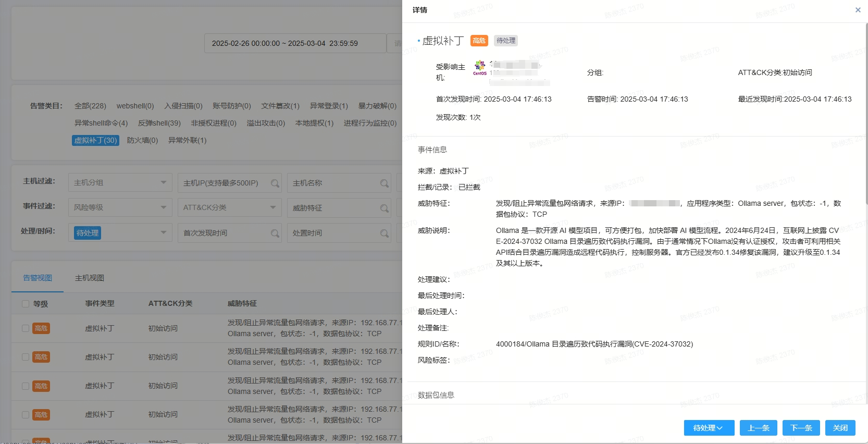Go to next record with 下一条

pyautogui.click(x=801, y=428)
